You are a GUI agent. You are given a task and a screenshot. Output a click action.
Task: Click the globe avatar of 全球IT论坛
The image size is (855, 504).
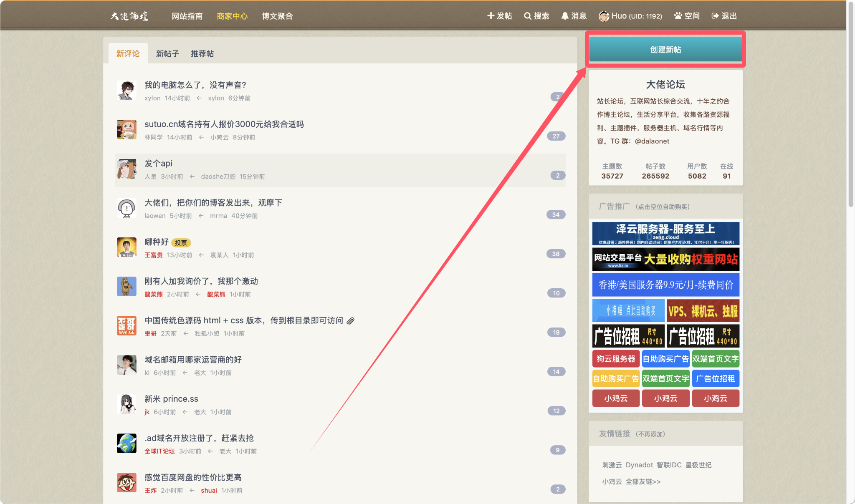[126, 444]
